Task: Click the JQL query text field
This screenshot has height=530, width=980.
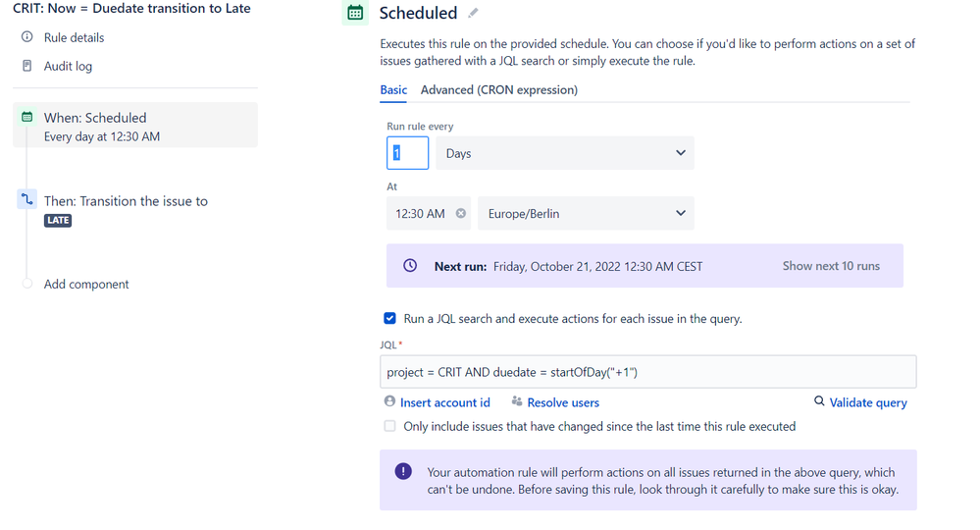Action: (648, 372)
